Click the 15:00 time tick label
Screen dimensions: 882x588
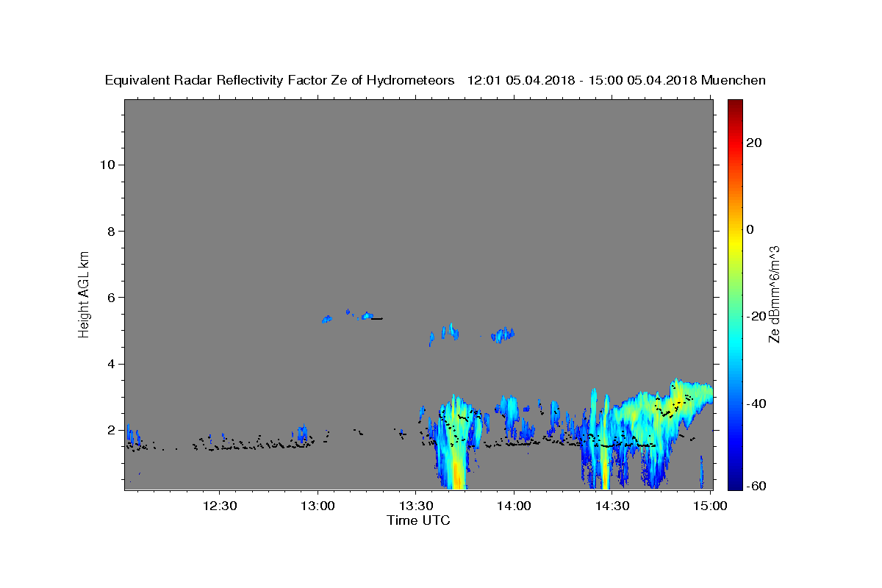click(710, 506)
